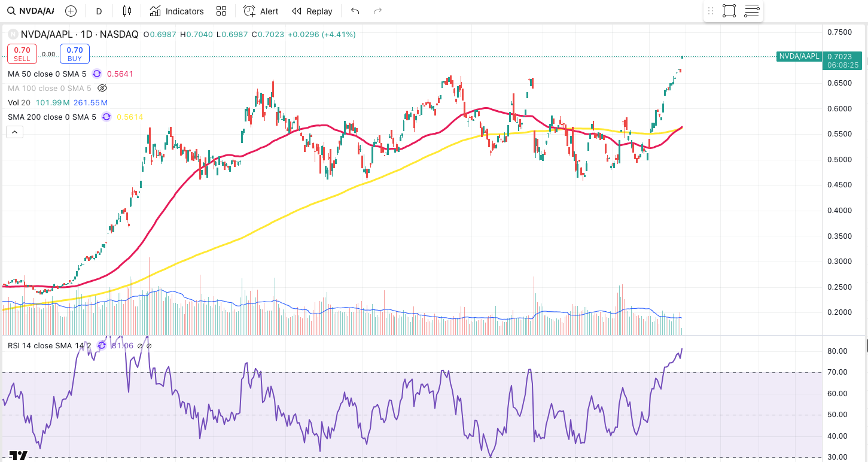Redo the last chart action
The height and width of the screenshot is (462, 868).
(377, 11)
